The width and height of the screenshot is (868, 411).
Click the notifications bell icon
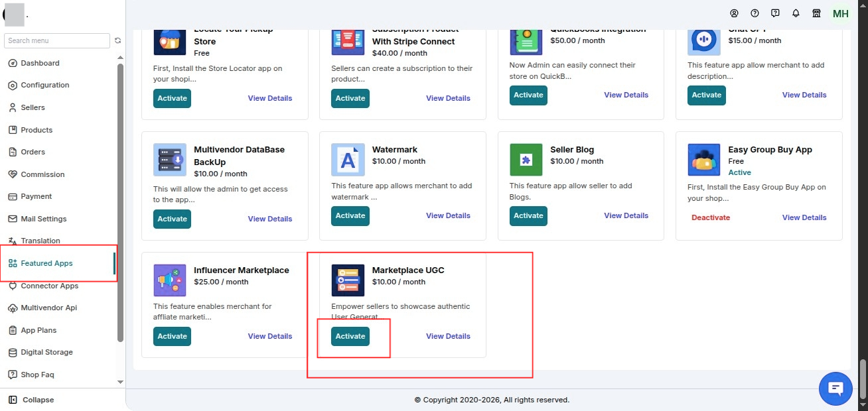(796, 13)
